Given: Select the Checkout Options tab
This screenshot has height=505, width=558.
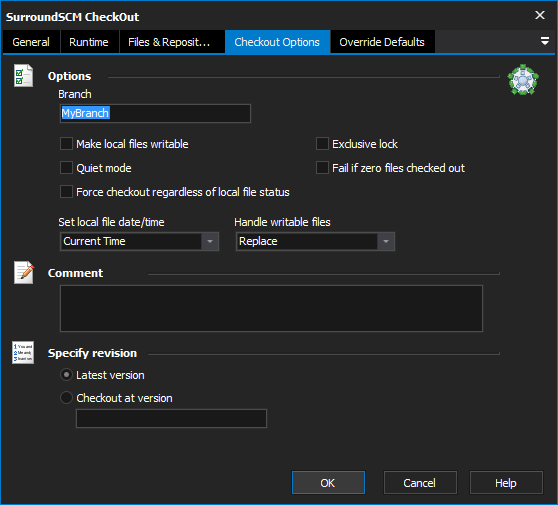Looking at the screenshot, I should tap(277, 42).
